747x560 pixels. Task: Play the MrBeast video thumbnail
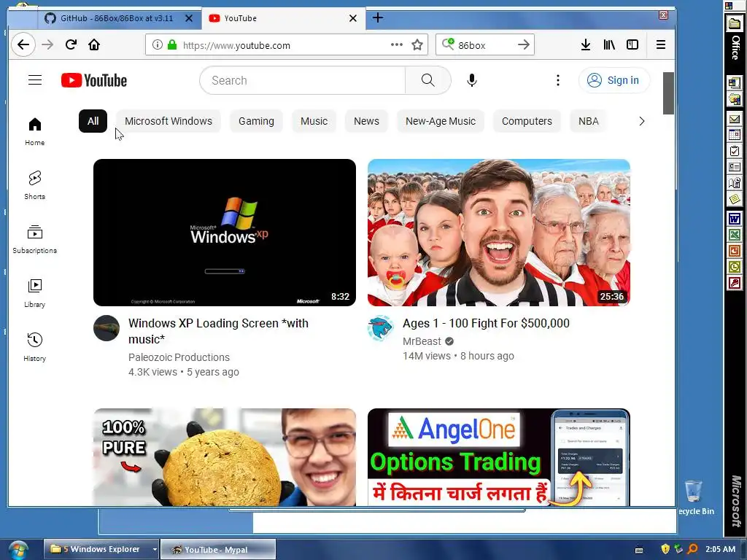click(499, 233)
